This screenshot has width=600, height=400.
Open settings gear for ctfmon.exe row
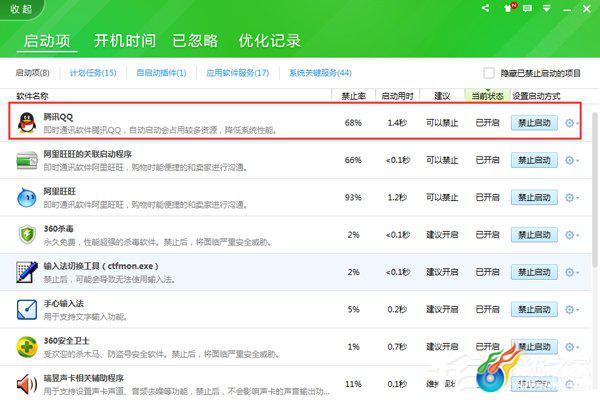coord(571,272)
